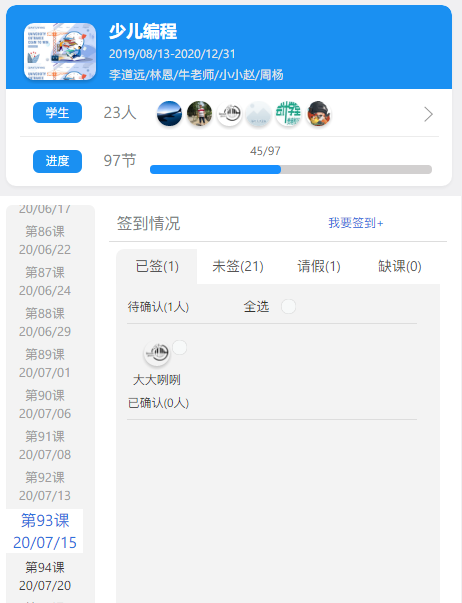Click the student avatar wearing black hat

coord(319,114)
